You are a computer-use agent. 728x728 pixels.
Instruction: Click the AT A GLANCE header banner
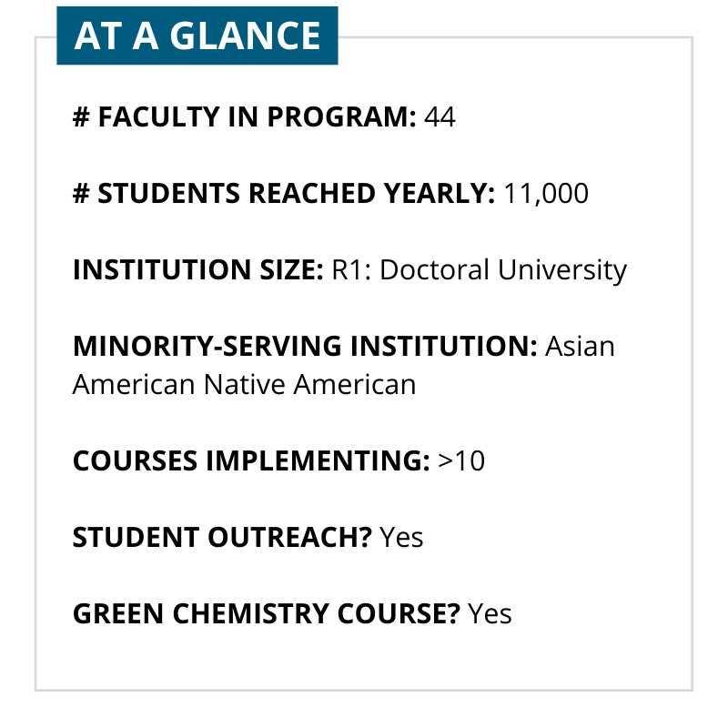click(x=197, y=36)
